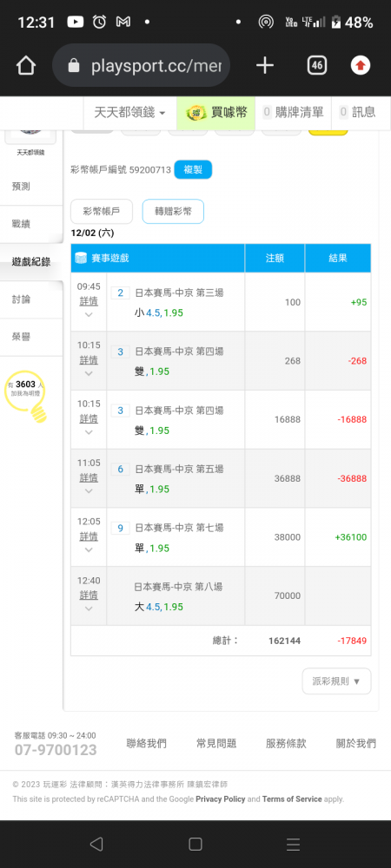Open a new tab with the plus icon
391x868 pixels.
tap(265, 66)
